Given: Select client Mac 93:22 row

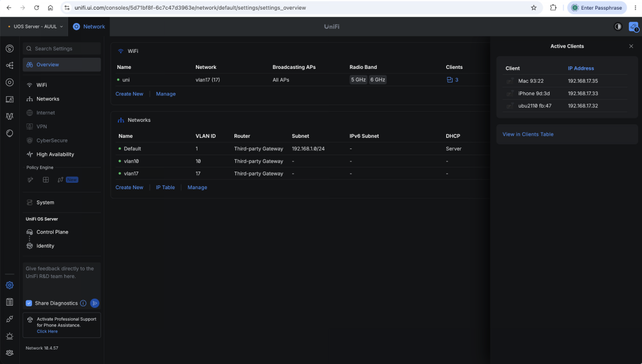Looking at the screenshot, I should [566, 81].
